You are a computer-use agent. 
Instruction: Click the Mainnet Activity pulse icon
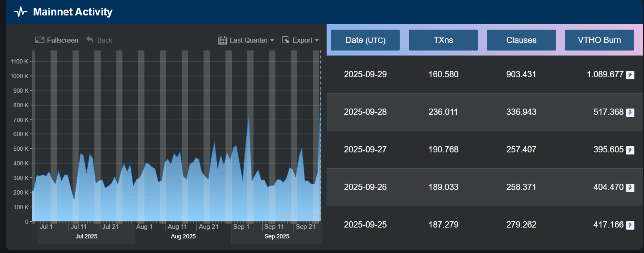point(20,12)
